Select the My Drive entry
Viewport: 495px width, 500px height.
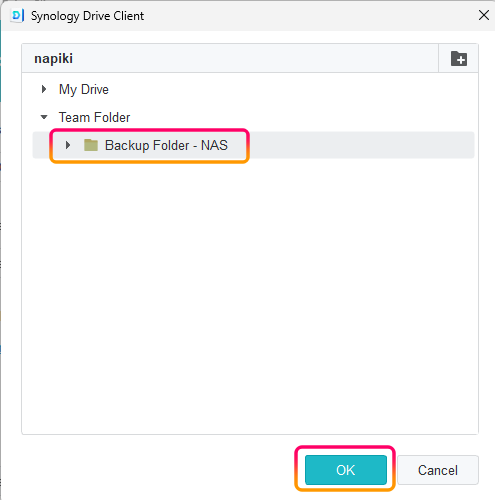(84, 89)
